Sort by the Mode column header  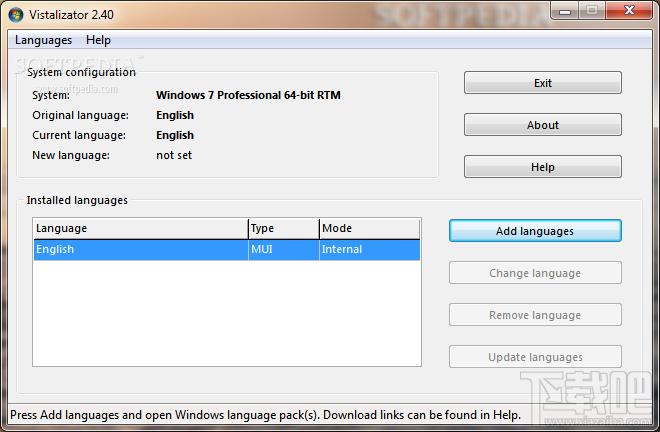(370, 228)
